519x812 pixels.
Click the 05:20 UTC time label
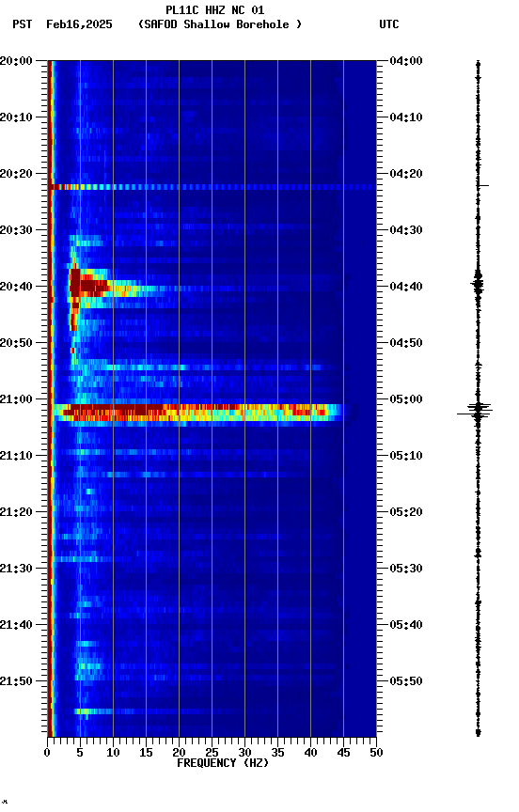[406, 512]
